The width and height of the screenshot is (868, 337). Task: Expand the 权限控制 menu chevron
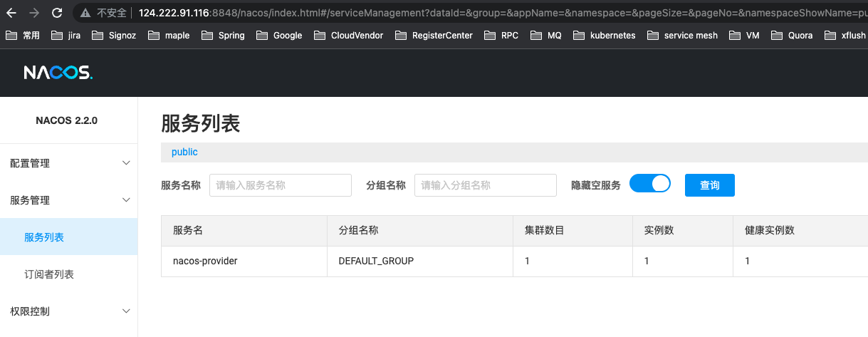pos(126,311)
